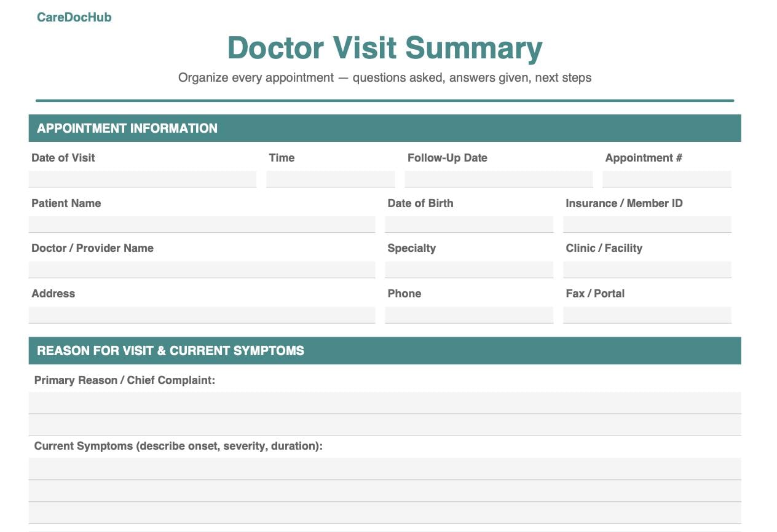Click the 'Appointment #' label
Viewport: 777px width, 532px height.
point(644,158)
